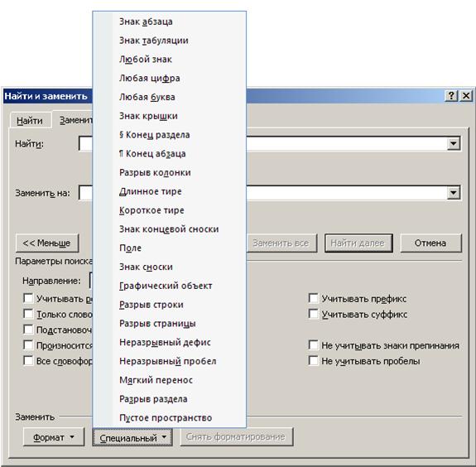The image size is (476, 467).
Task: Choose '¶ Конец абзаца' entry
Action: (170, 154)
